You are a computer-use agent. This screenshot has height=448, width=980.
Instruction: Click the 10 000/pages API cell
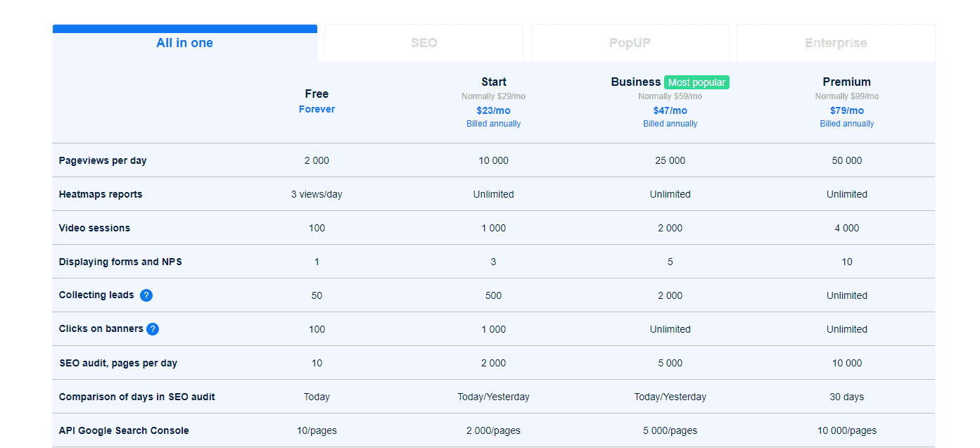[847, 430]
